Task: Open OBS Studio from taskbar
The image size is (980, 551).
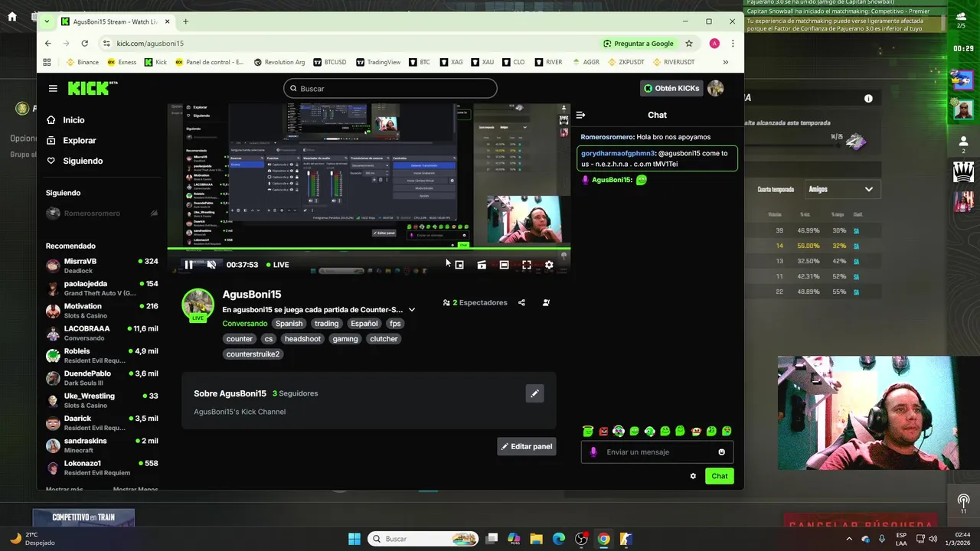Action: point(581,539)
